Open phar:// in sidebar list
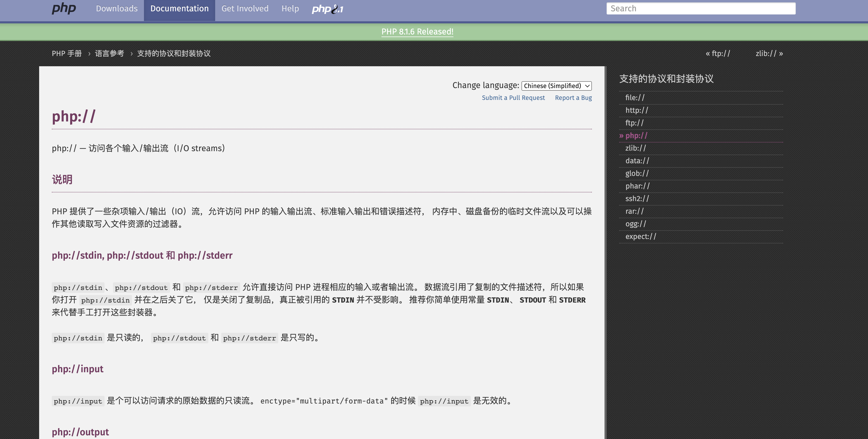868x439 pixels. 637,186
